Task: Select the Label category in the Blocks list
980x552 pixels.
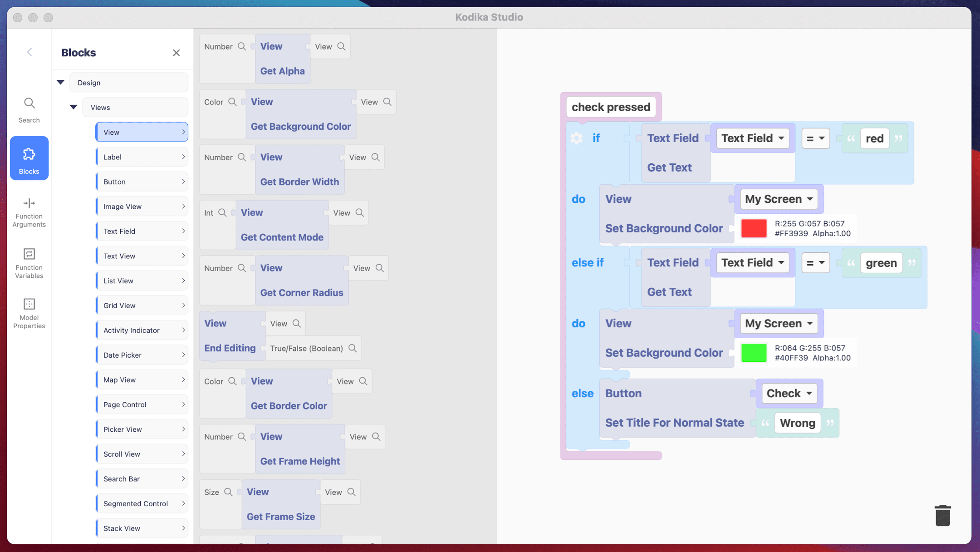Action: [142, 157]
